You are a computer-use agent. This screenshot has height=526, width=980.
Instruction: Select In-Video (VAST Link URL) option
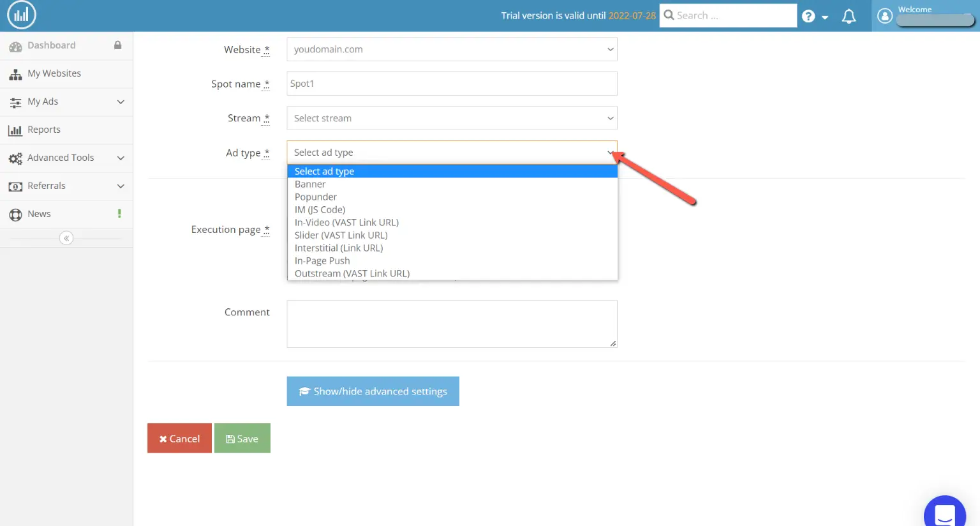click(x=452, y=222)
